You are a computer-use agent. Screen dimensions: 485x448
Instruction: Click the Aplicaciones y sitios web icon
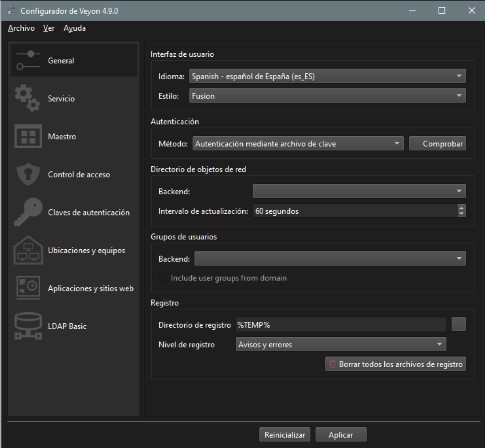pyautogui.click(x=28, y=288)
